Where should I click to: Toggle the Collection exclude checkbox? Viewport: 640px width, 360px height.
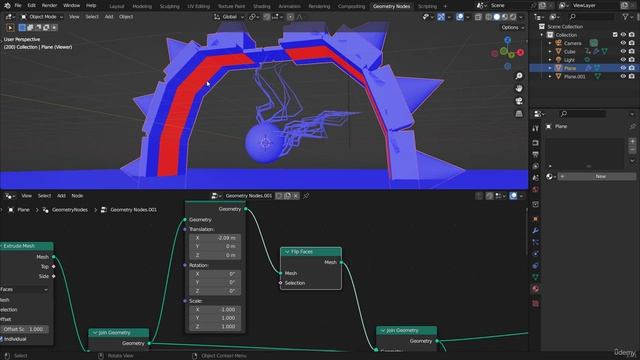[615, 35]
